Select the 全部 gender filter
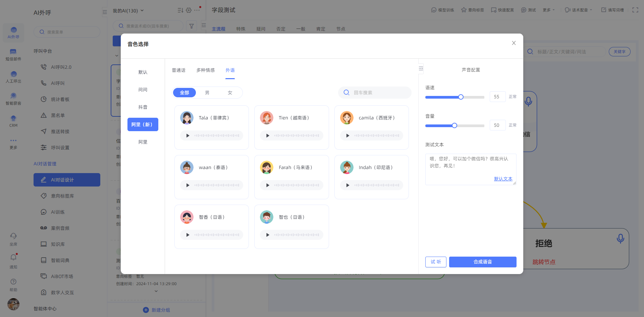 click(184, 93)
